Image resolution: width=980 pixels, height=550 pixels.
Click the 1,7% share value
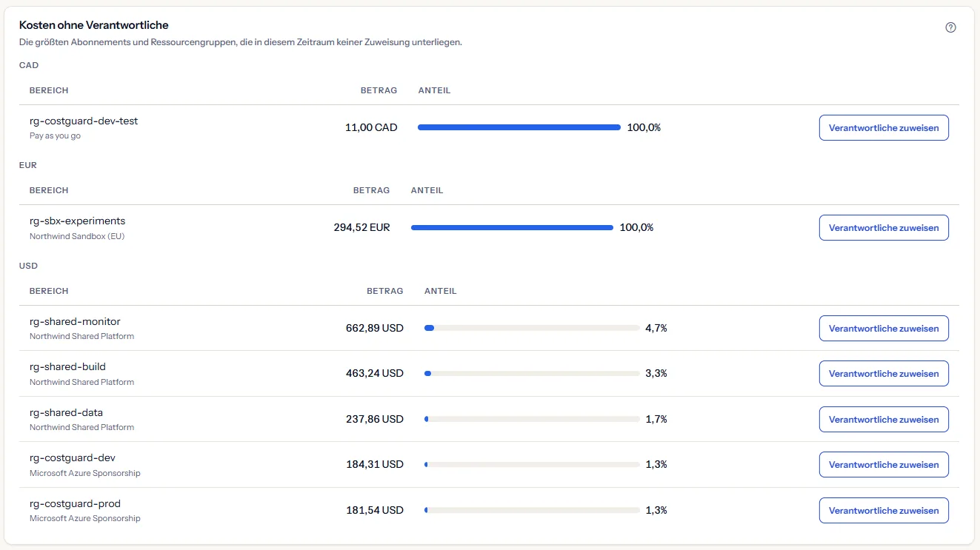[656, 419]
